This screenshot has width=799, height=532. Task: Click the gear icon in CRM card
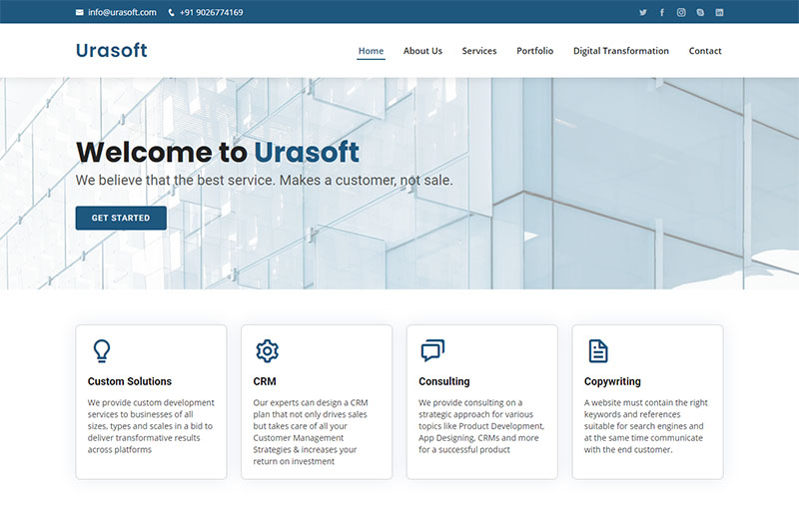pos(267,350)
